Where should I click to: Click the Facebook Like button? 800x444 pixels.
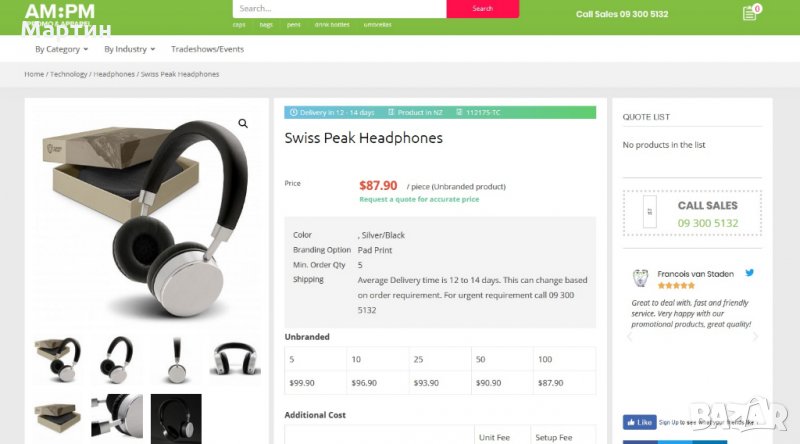point(640,422)
